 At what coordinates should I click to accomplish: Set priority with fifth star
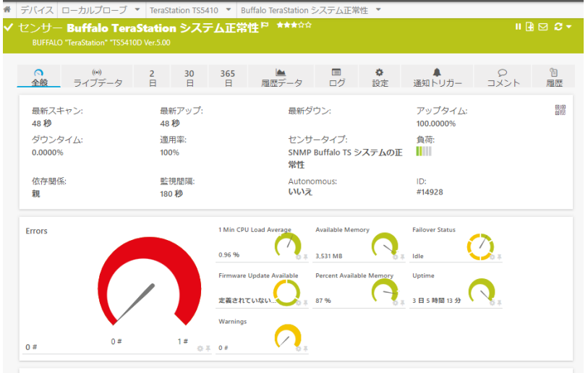click(308, 25)
